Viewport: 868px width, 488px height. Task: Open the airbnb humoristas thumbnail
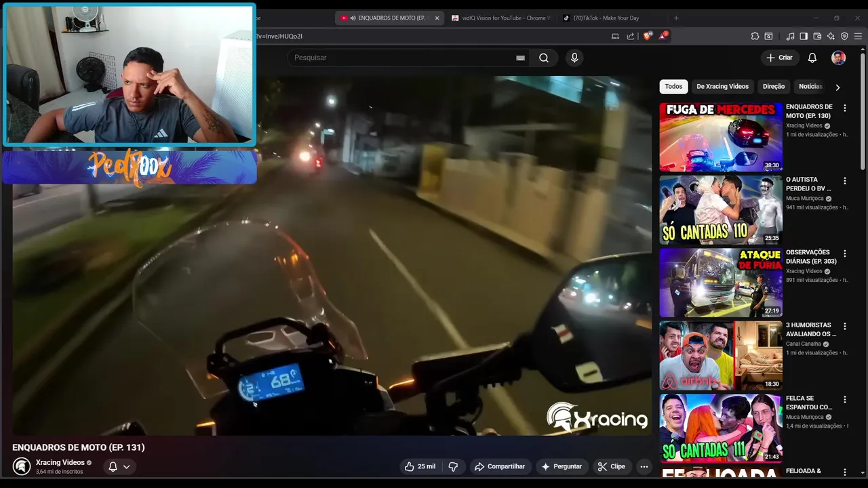pyautogui.click(x=721, y=355)
